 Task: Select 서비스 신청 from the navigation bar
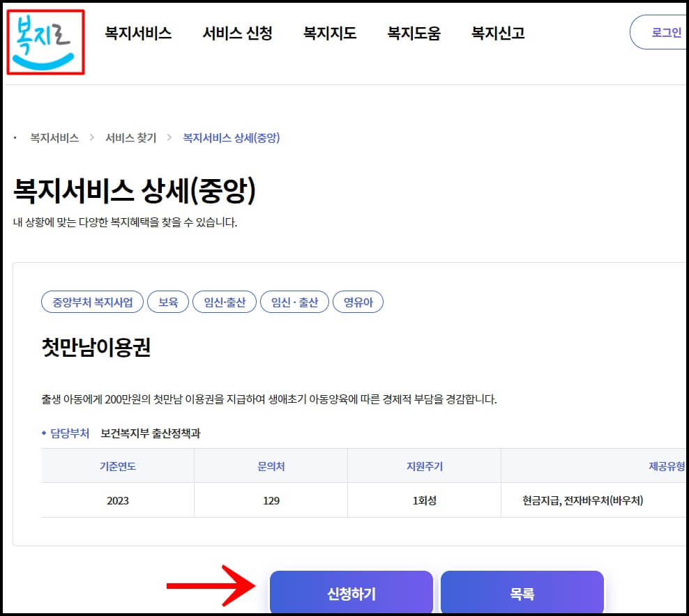(238, 32)
